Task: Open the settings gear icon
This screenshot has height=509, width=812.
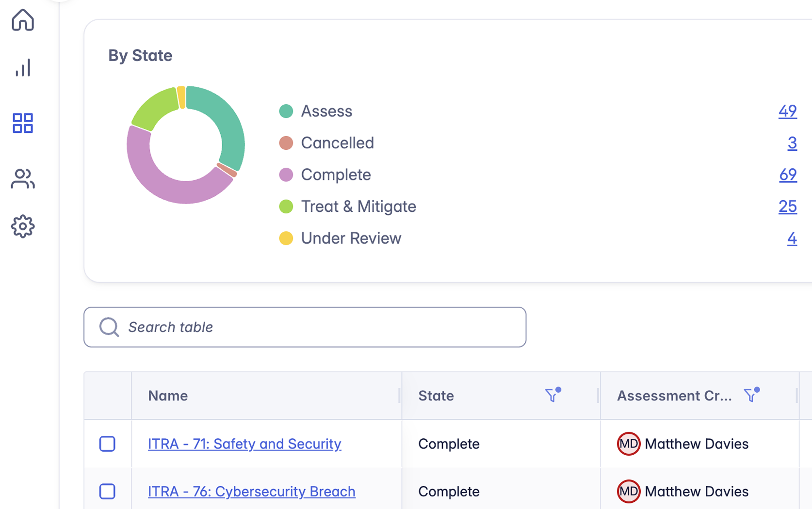Action: (23, 226)
